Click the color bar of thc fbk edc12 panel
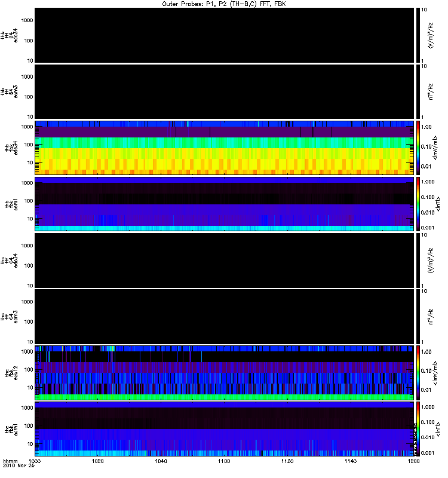 click(x=418, y=373)
